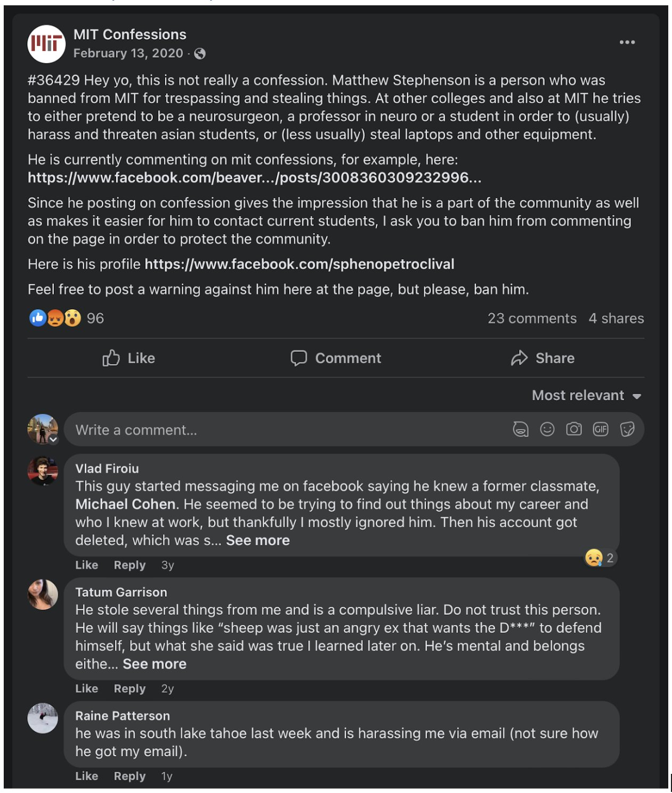View the post's reaction emoji list
The width and height of the screenshot is (672, 793).
pos(55,318)
